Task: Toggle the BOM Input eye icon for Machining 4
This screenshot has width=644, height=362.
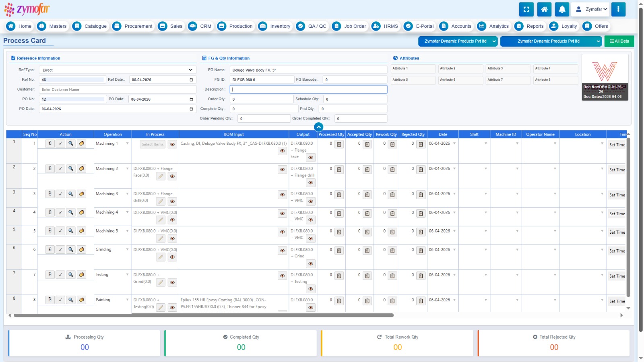Action: click(x=283, y=214)
